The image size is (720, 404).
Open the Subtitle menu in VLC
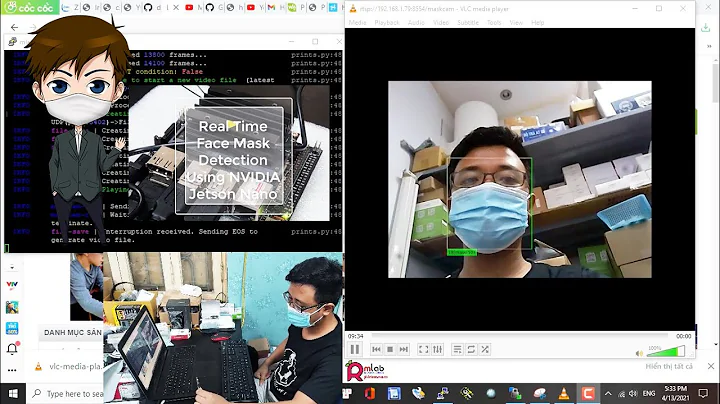coord(468,22)
